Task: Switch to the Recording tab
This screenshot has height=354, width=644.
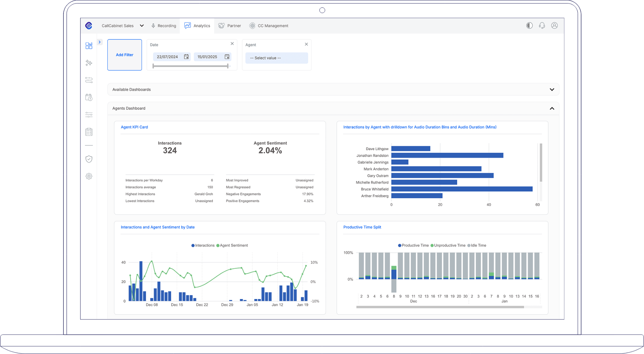Action: click(x=164, y=25)
